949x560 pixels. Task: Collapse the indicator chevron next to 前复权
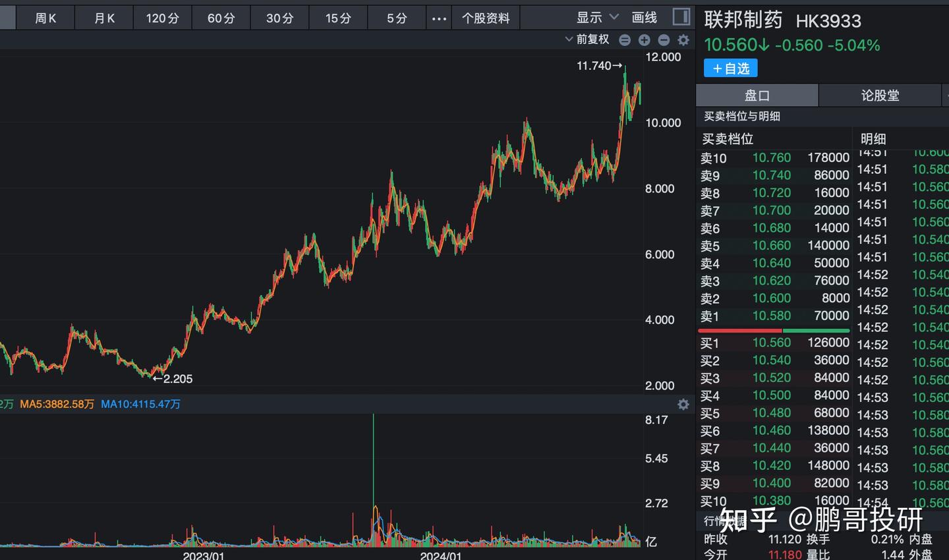pos(569,40)
